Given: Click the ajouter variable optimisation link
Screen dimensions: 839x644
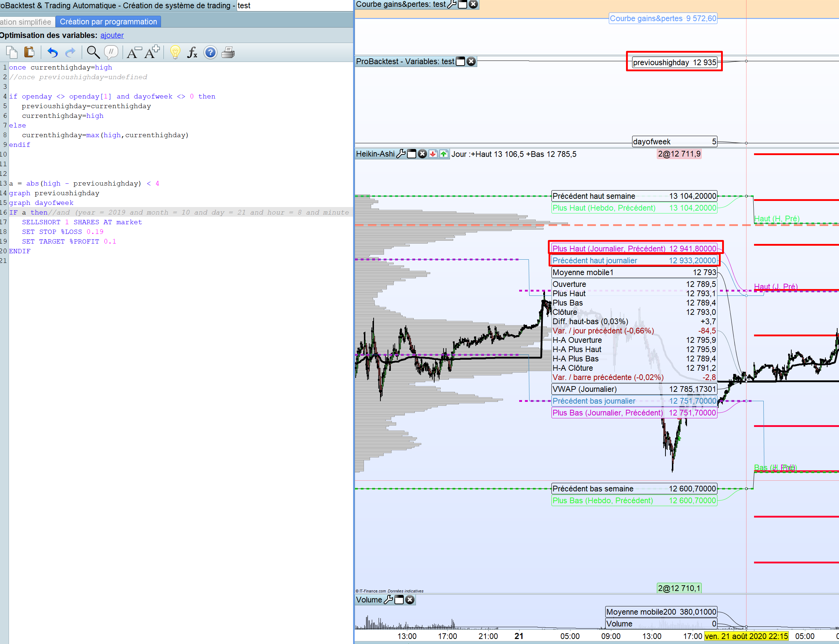Looking at the screenshot, I should [x=112, y=35].
